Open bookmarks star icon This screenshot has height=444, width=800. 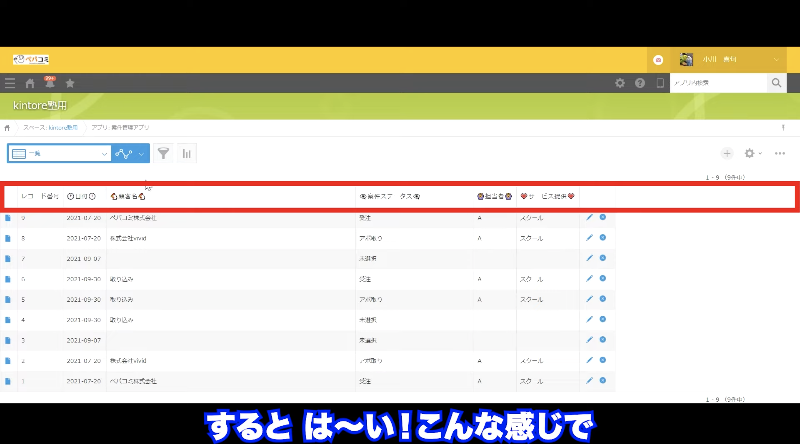(70, 83)
